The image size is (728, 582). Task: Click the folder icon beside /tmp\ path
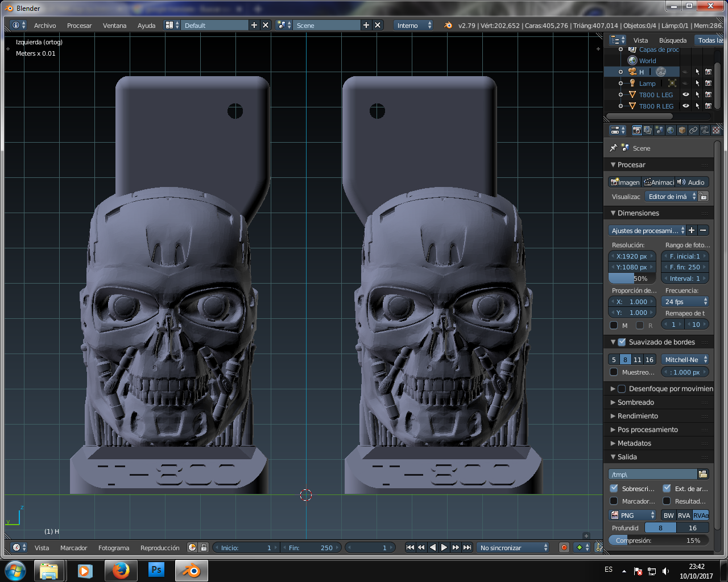point(703,474)
